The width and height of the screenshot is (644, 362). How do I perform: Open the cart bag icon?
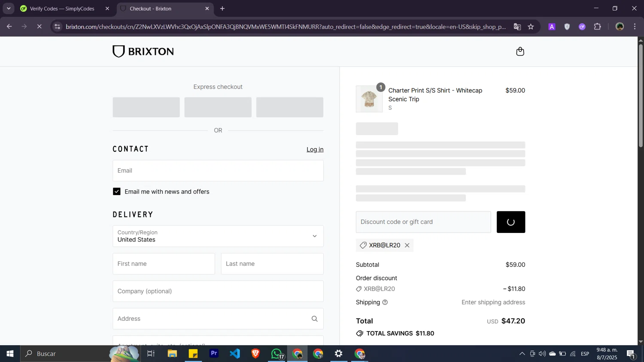coord(520,51)
